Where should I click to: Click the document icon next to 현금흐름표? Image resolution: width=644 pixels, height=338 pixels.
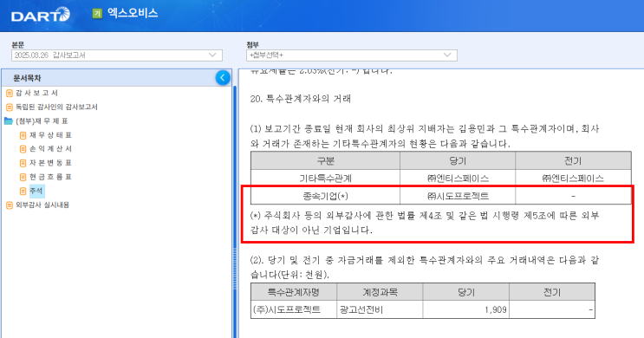click(x=23, y=177)
